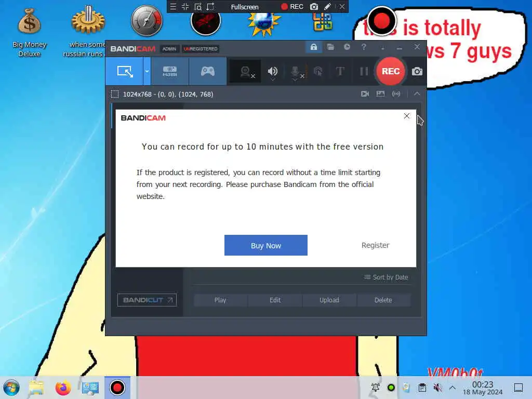Open the image picture icon in status row
The width and height of the screenshot is (532, 399).
pyautogui.click(x=380, y=94)
